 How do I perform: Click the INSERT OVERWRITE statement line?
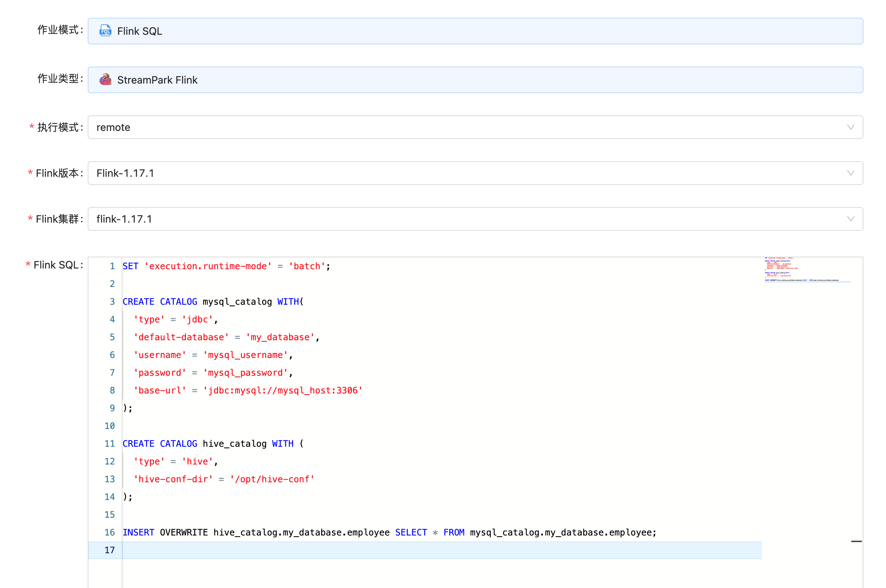[389, 532]
